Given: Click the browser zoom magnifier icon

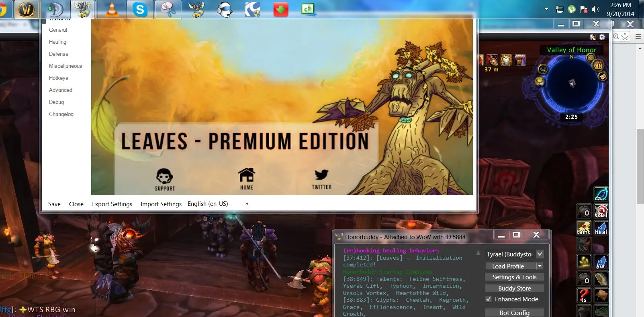Looking at the screenshot, I should tap(616, 37).
